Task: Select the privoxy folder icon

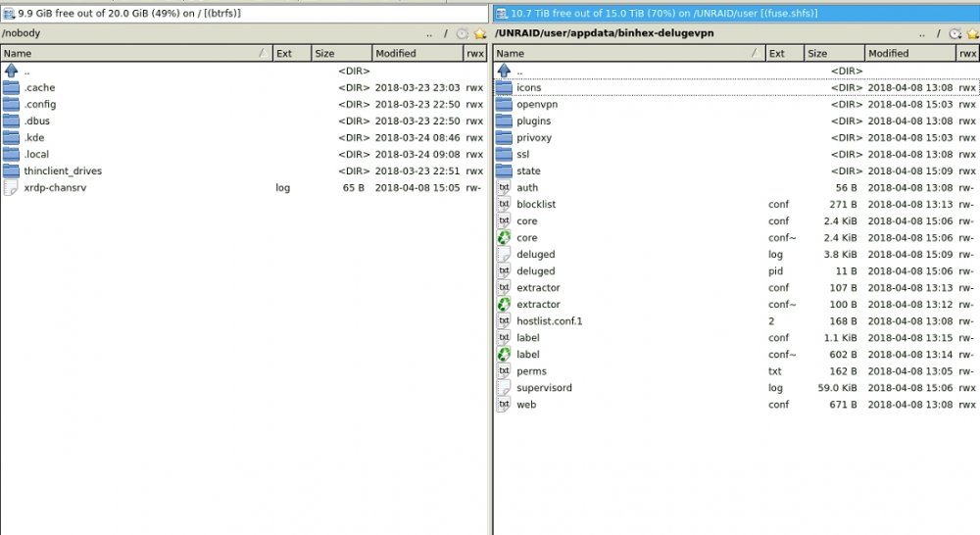Action: coord(505,137)
